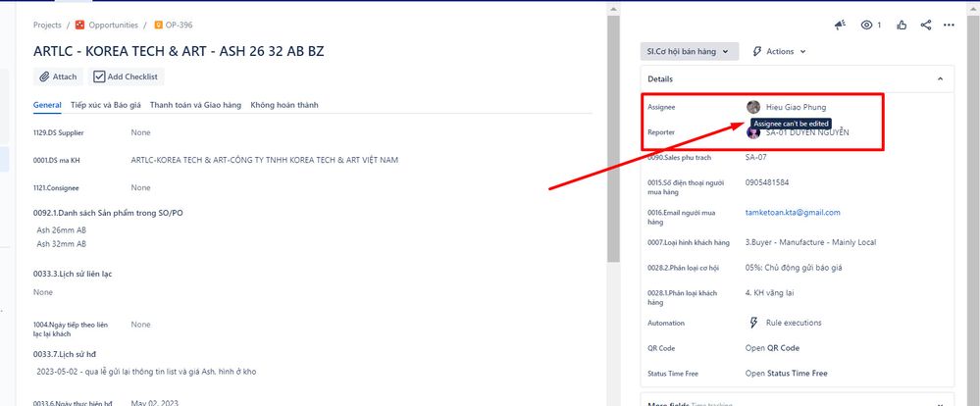Click the feedback megaphone icon
This screenshot has width=980, height=406.
pos(840,25)
